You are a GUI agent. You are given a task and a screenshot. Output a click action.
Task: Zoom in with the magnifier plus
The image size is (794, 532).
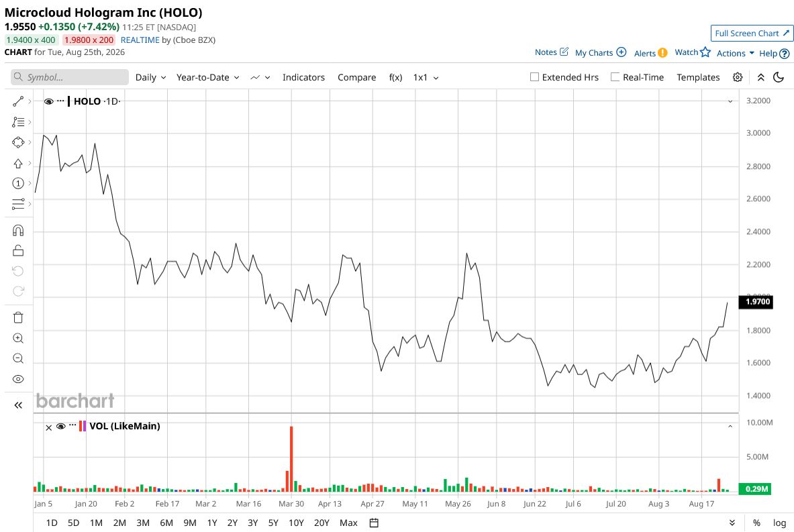click(18, 338)
